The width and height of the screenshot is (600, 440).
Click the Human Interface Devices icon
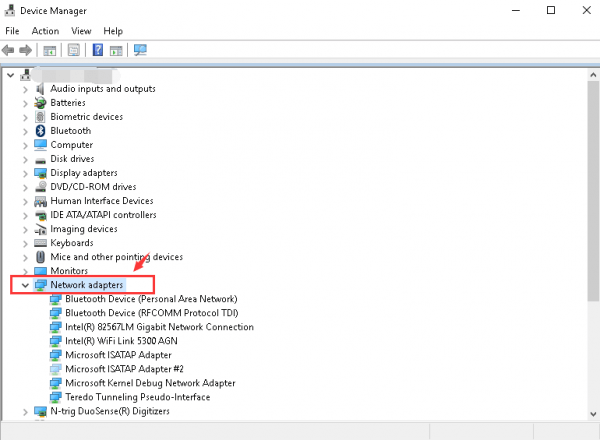pos(40,201)
